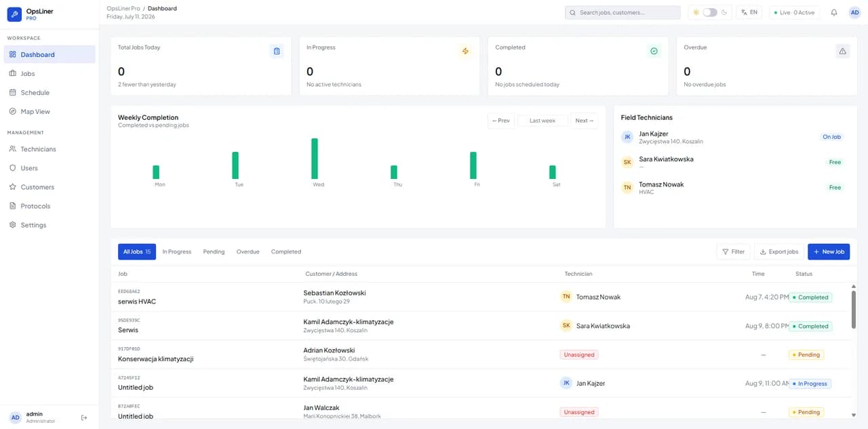Viewport: 868px width, 429px height.
Task: Click the OpsLiner Pro breadcrumb link
Action: (x=123, y=8)
